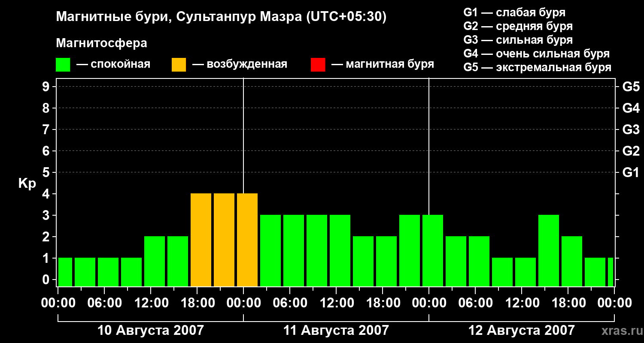Click the orange bar starting 18:00 on 10 Августа
The image size is (644, 343).
[x=201, y=240]
